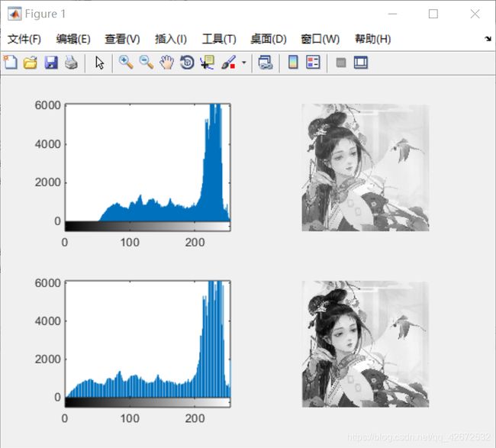Save the figure with the floppy disk icon
This screenshot has width=496, height=448.
click(51, 63)
